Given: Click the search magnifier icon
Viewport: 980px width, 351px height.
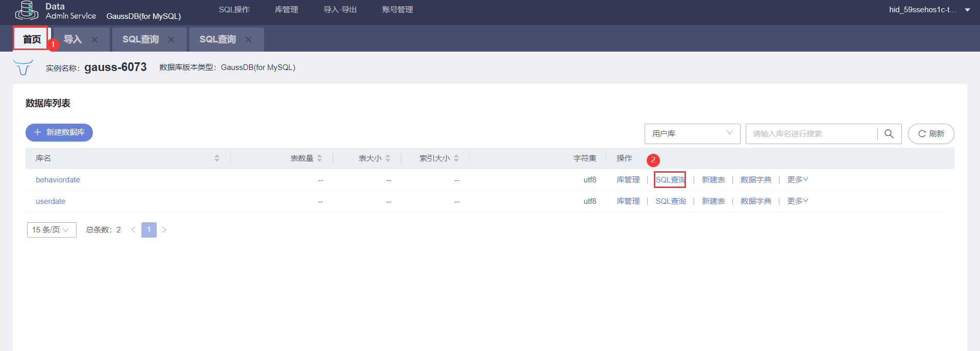Looking at the screenshot, I should (889, 134).
